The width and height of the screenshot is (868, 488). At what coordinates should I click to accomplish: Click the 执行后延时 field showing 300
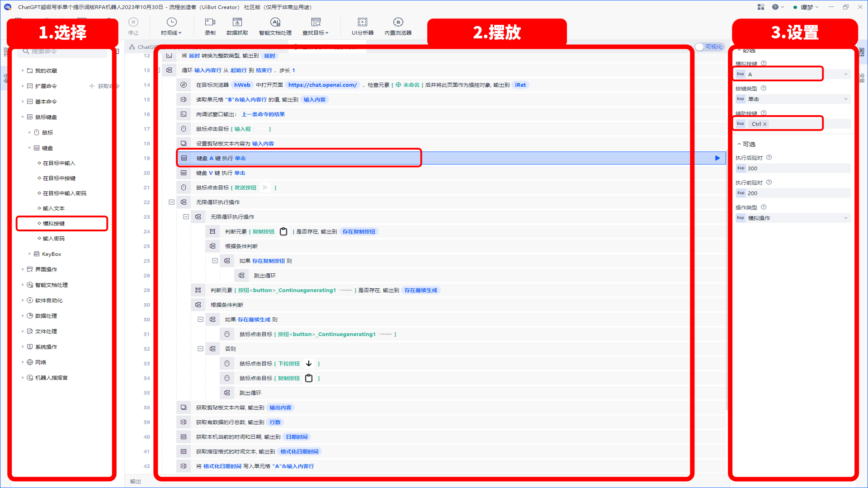(x=793, y=169)
